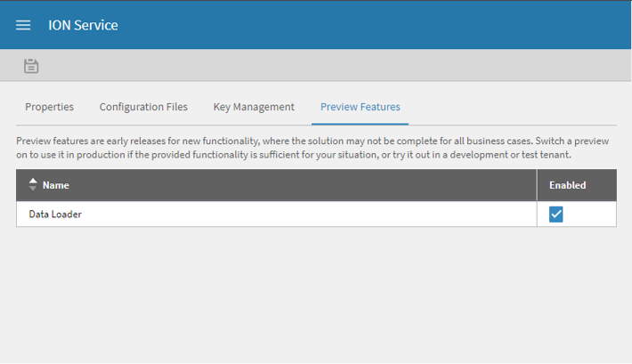This screenshot has width=632, height=364.
Task: Click empty space in Data Loader row
Action: click(x=312, y=214)
